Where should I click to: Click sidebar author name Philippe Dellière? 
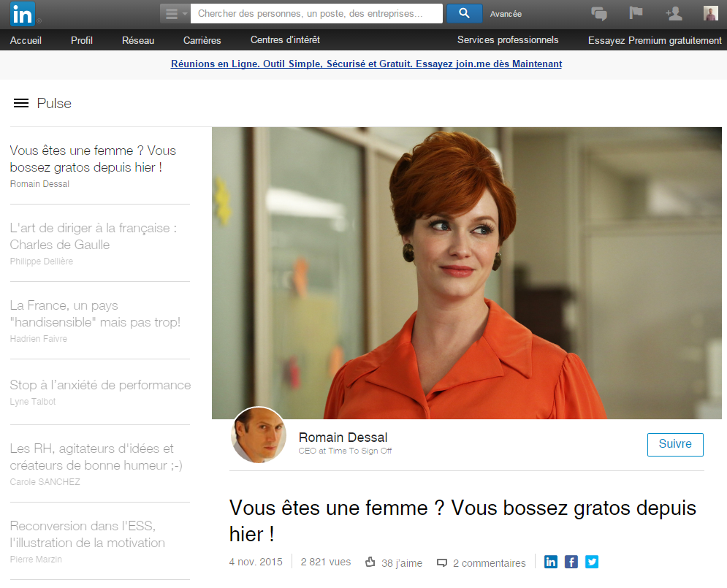pos(41,261)
